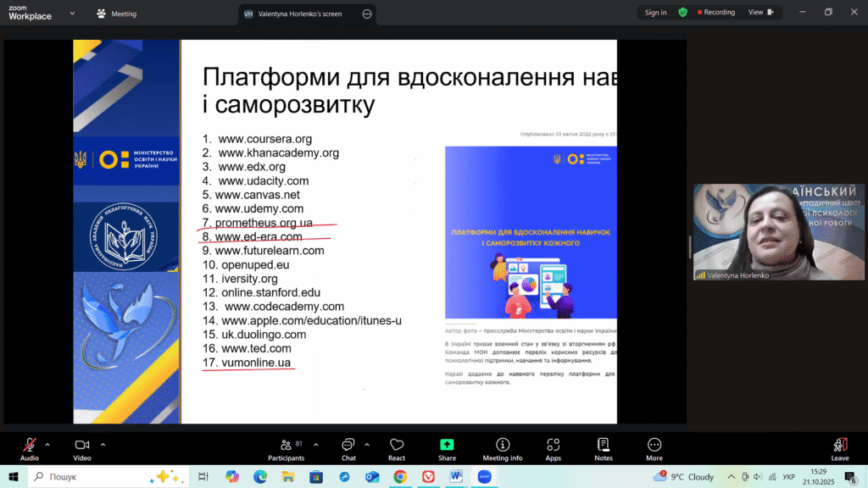The width and height of the screenshot is (868, 488).
Task: Expand the audio options chevron
Action: (47, 444)
